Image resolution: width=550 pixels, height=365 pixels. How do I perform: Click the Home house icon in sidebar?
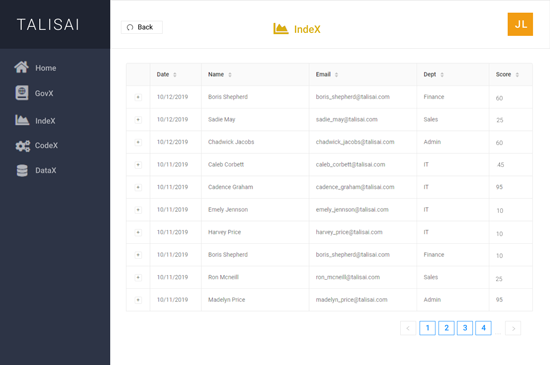pos(21,67)
